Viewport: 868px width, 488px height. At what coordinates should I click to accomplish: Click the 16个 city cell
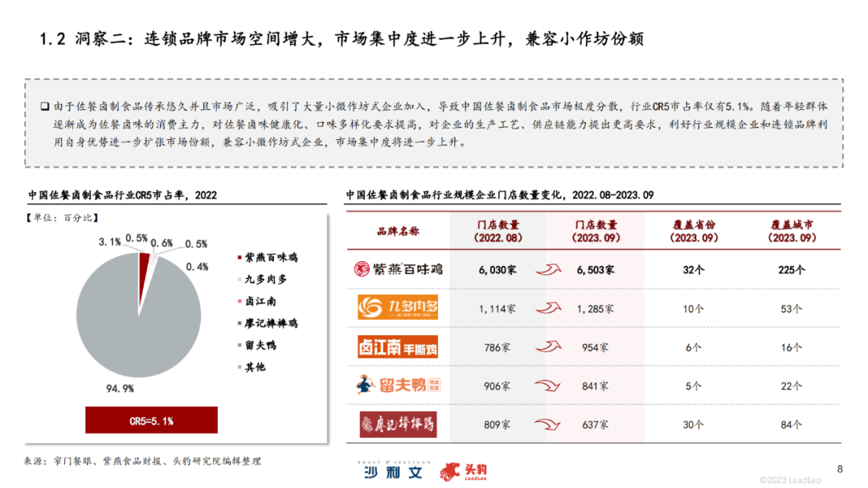tap(791, 347)
